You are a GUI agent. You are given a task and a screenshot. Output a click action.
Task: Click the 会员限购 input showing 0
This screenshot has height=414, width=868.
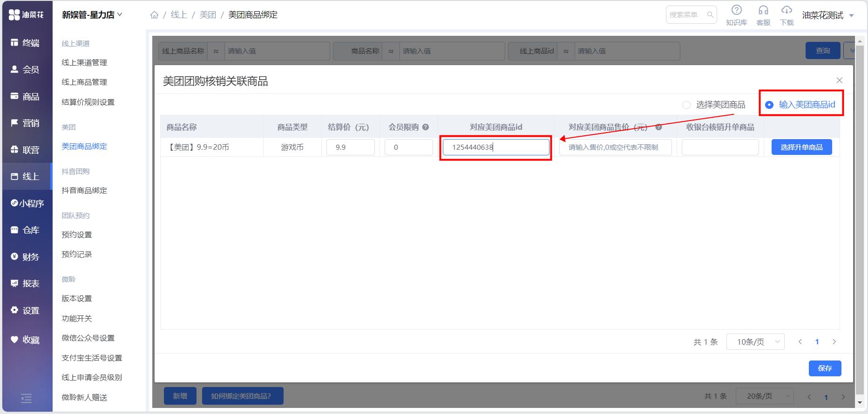point(409,147)
